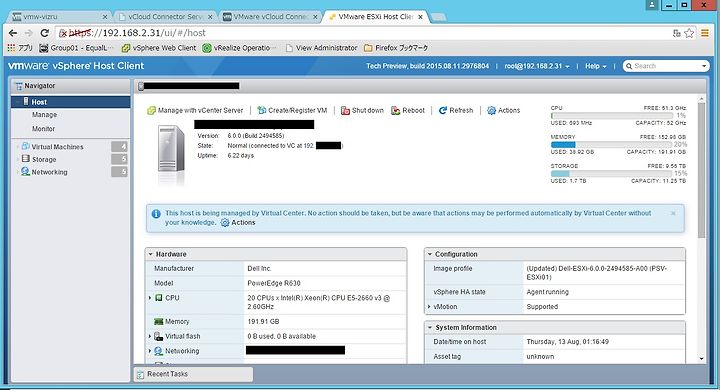Viewport: 720px width, 390px height.
Task: Click the vmware vSphere Host Client logo
Action: tap(76, 66)
